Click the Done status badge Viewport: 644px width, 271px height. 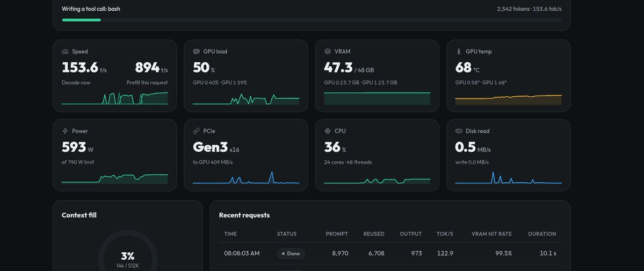pos(291,253)
